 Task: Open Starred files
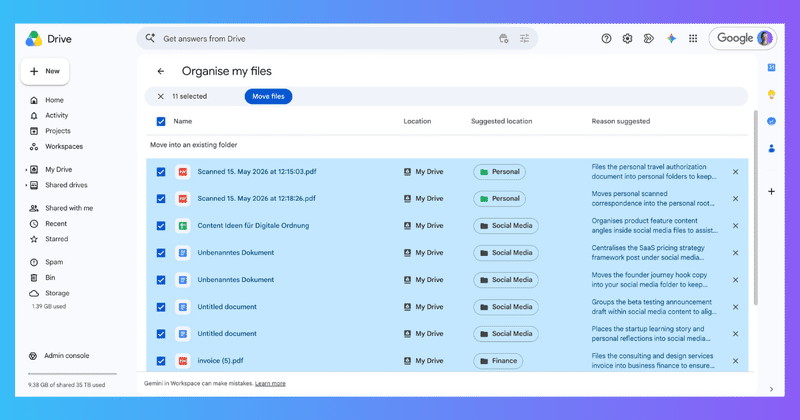click(x=56, y=239)
